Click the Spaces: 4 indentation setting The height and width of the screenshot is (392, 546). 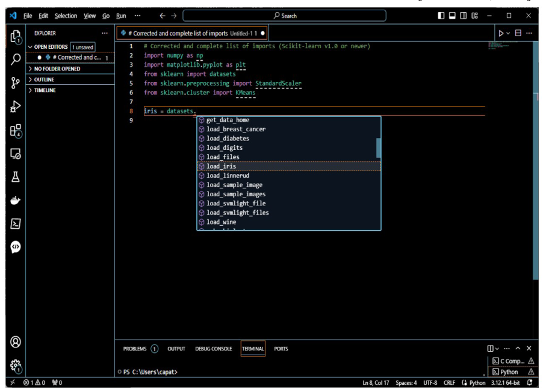(406, 382)
